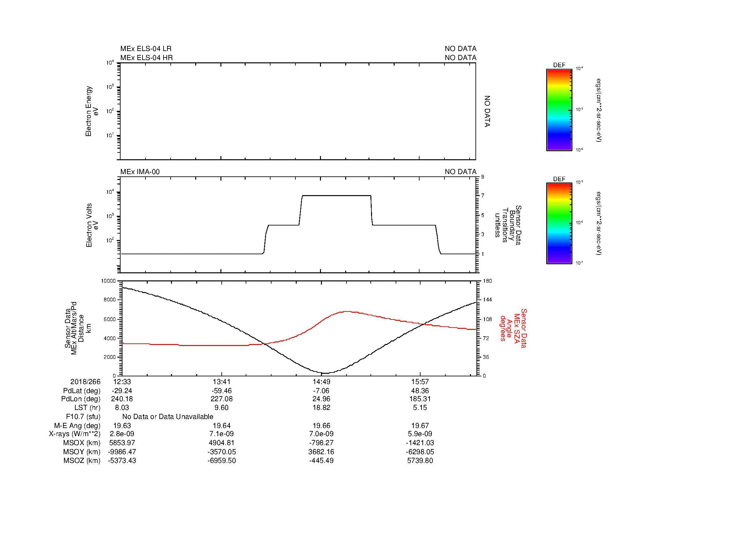Click the lower ergs/(cm**2-sr-sec-eV) units label
Image resolution: width=756 pixels, height=534 pixels.
point(599,224)
